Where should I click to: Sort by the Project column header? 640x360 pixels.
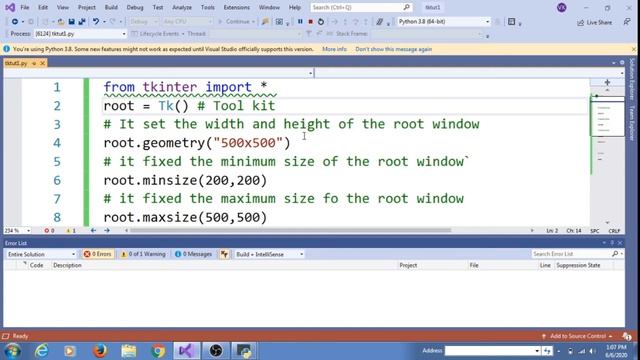pos(408,265)
